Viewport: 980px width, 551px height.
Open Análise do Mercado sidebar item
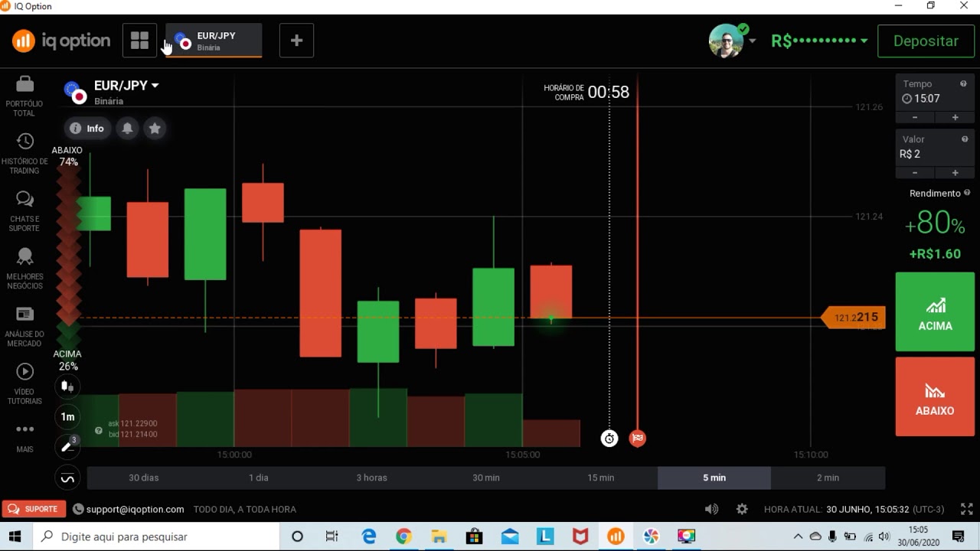[x=24, y=327]
